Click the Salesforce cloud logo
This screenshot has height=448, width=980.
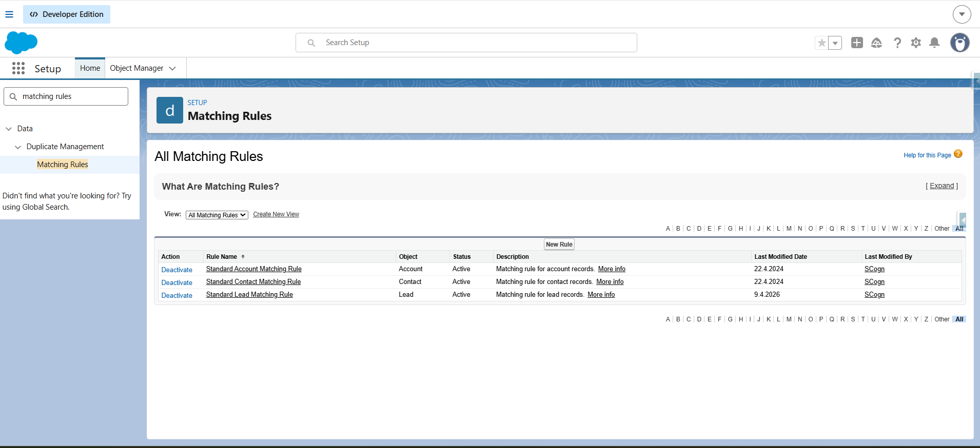[21, 43]
